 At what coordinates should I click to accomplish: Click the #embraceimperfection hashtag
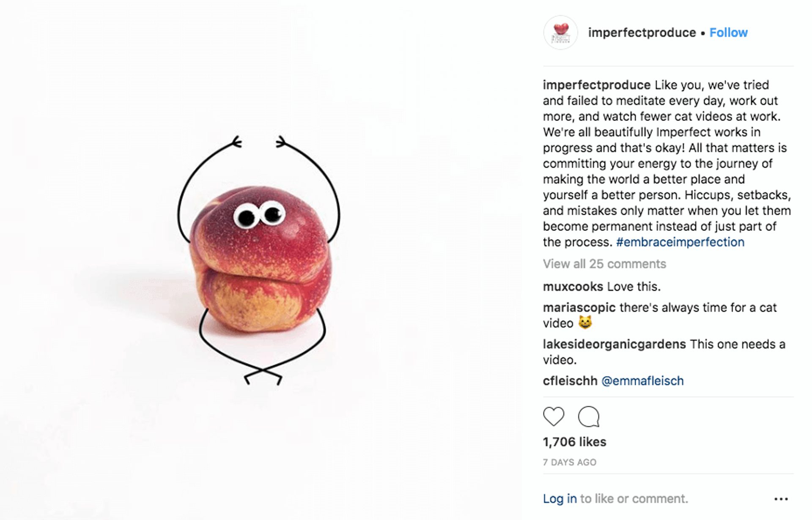[680, 242]
